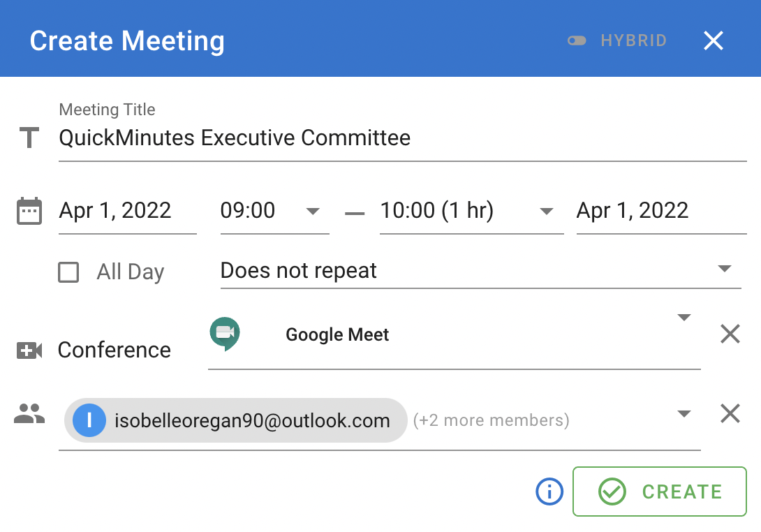This screenshot has width=761, height=532.
Task: Edit the QuickMinutes Executive Committee title field
Action: [x=402, y=138]
